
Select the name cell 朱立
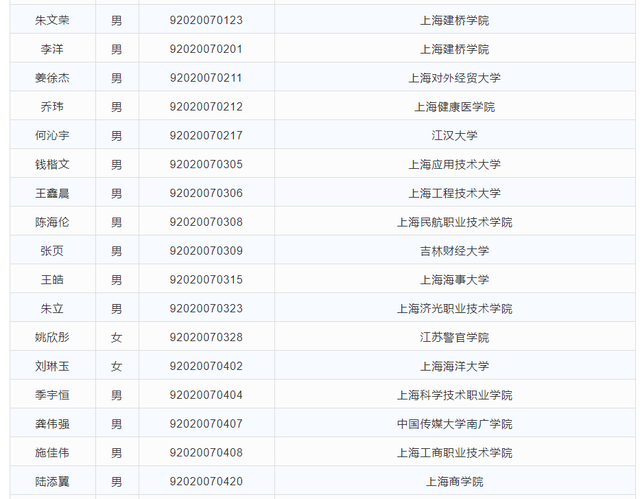pyautogui.click(x=52, y=308)
